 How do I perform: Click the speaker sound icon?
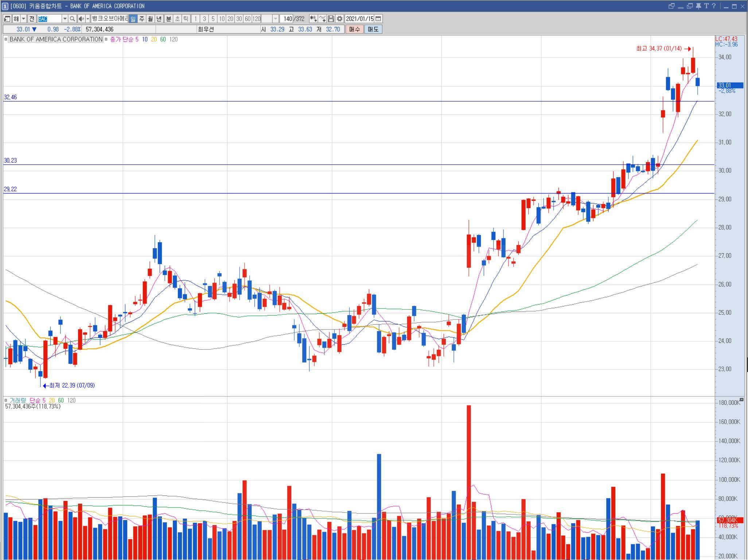[81, 19]
